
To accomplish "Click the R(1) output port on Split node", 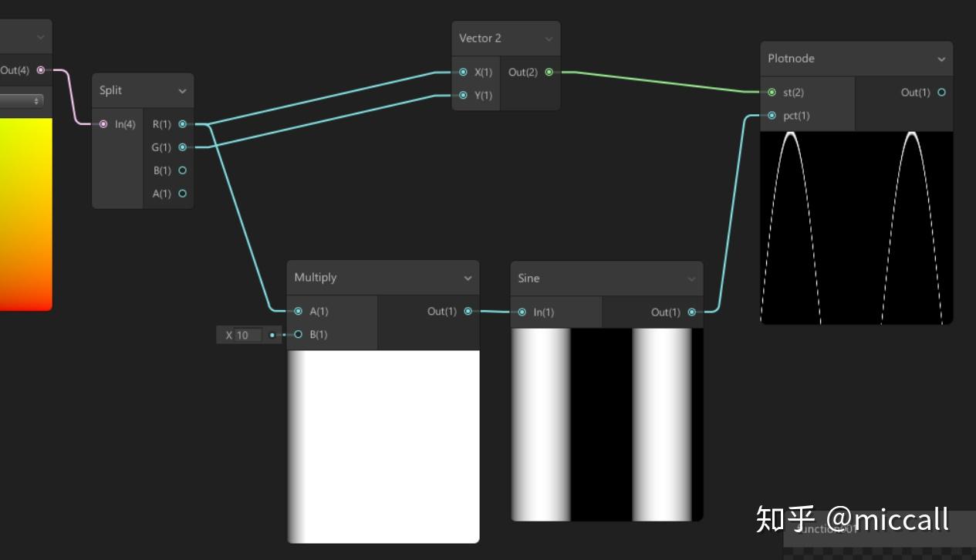I will coord(183,123).
